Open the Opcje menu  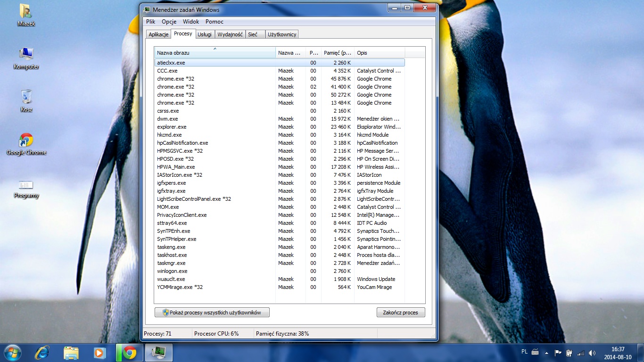click(x=169, y=22)
